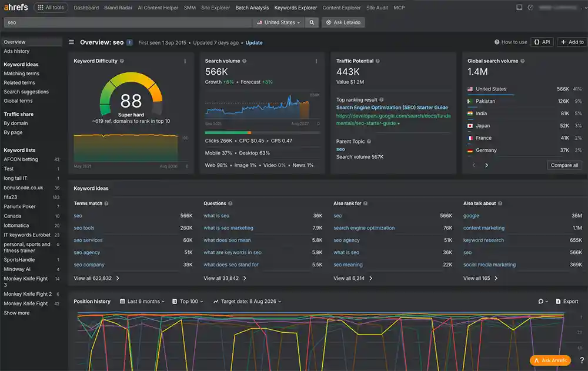
Task: Click the Questions help icon
Action: pos(230,203)
